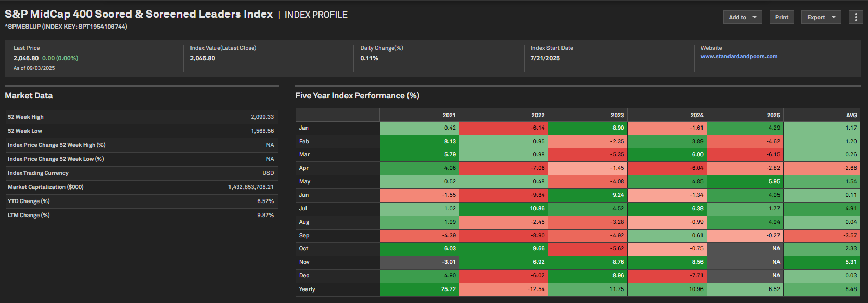This screenshot has height=303, width=868.
Task: Click the Jul 2022 cell 10.86
Action: point(504,209)
